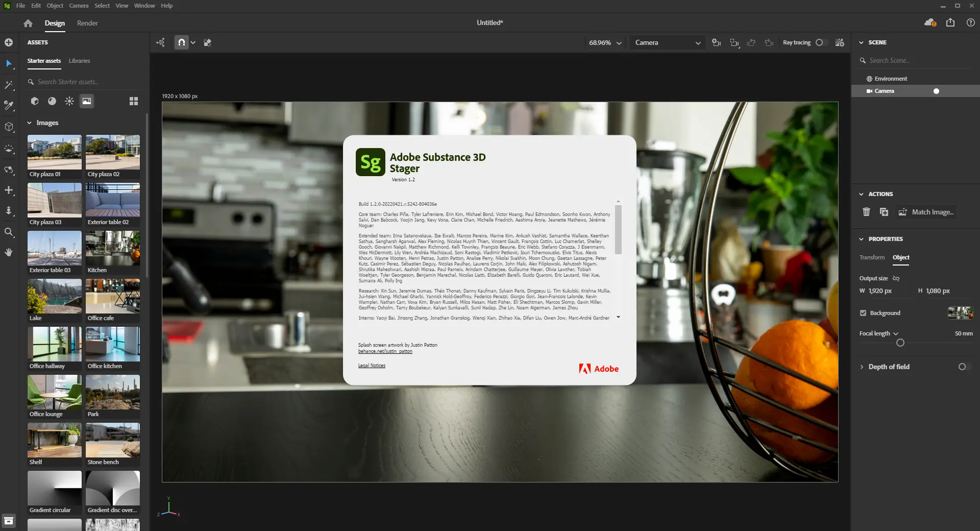Viewport: 980px width, 531px height.
Task: Collapse the SCENE panel
Action: tap(861, 42)
